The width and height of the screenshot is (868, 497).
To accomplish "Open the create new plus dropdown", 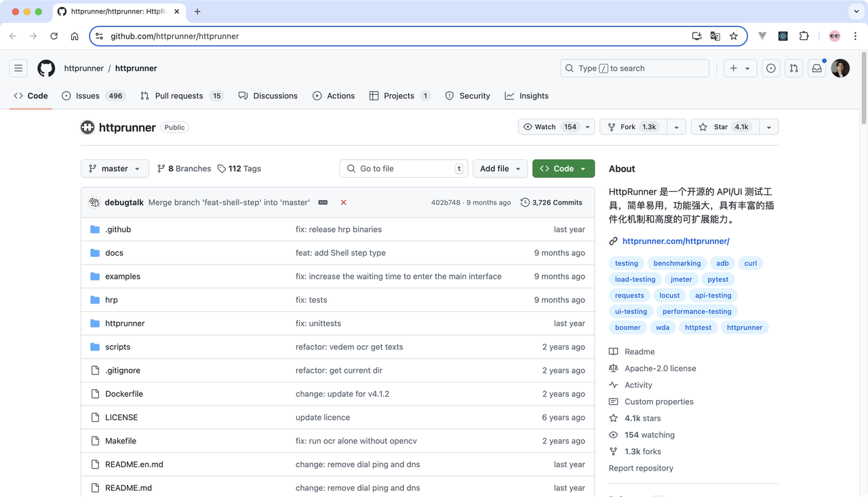I will [x=740, y=68].
